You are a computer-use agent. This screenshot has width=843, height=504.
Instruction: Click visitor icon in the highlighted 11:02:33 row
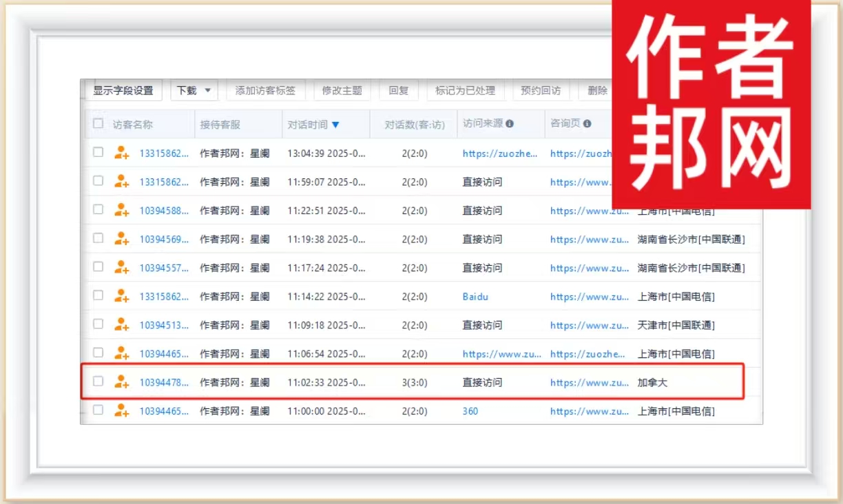tap(122, 381)
